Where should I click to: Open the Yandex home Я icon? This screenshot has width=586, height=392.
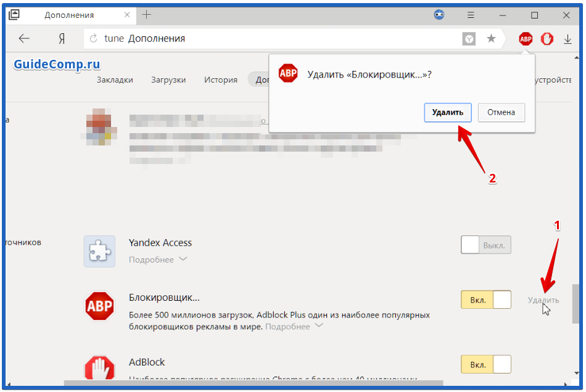tap(62, 38)
